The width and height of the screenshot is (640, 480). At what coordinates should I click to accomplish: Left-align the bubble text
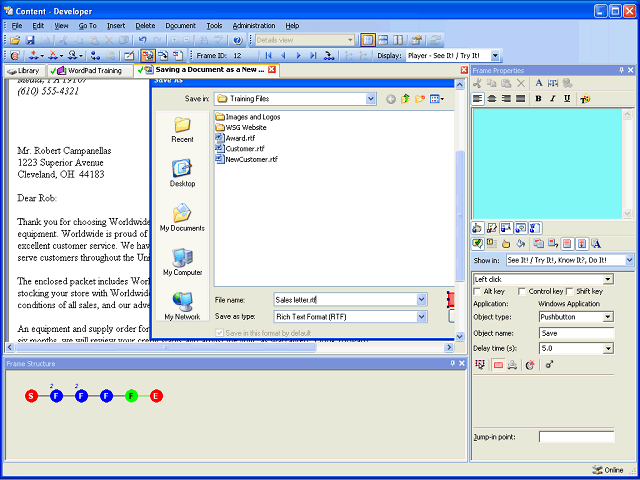478,99
